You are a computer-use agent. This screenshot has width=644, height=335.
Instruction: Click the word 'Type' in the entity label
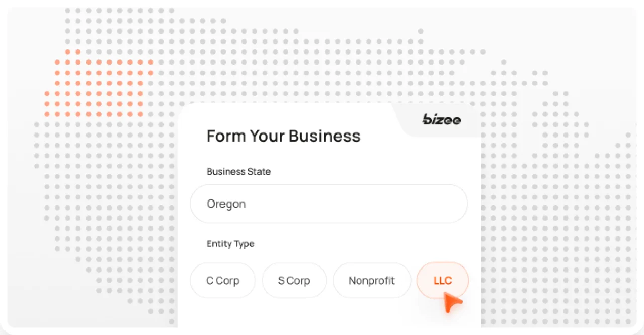pos(245,244)
